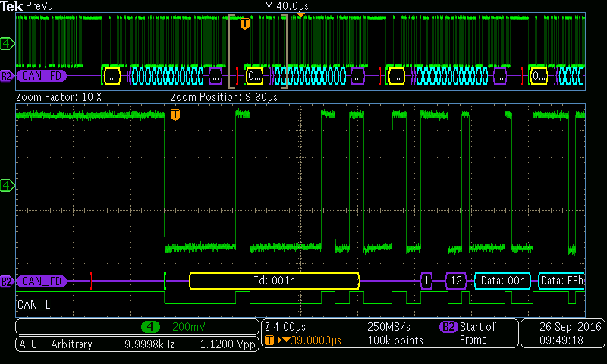This screenshot has height=364, width=607.
Task: Select the Data: 00h decoded packet
Action: pyautogui.click(x=502, y=281)
